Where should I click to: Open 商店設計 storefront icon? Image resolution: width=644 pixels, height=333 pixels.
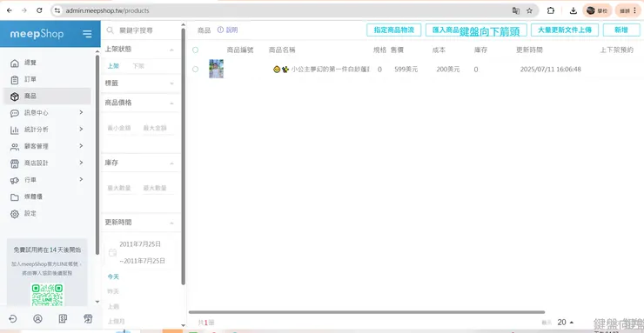[15, 163]
